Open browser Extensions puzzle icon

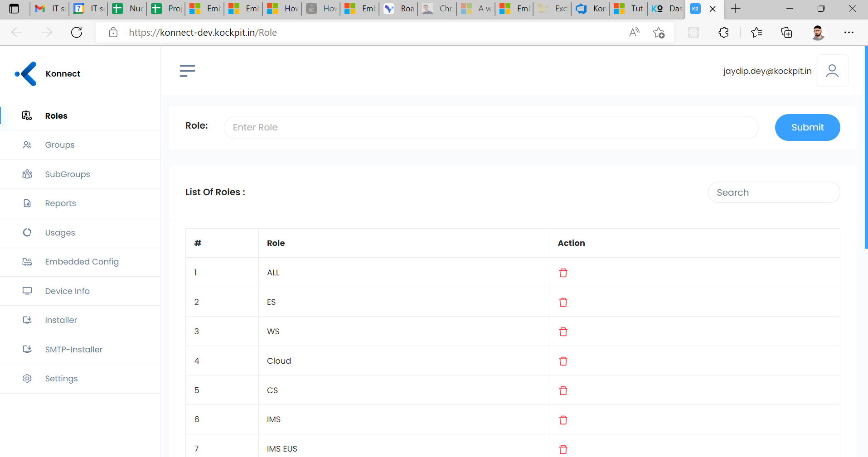[723, 32]
